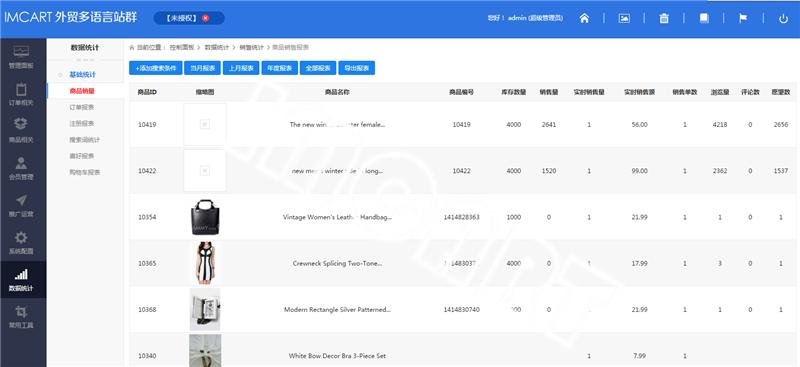
Task: Click the 上月报表 button
Action: click(x=241, y=68)
